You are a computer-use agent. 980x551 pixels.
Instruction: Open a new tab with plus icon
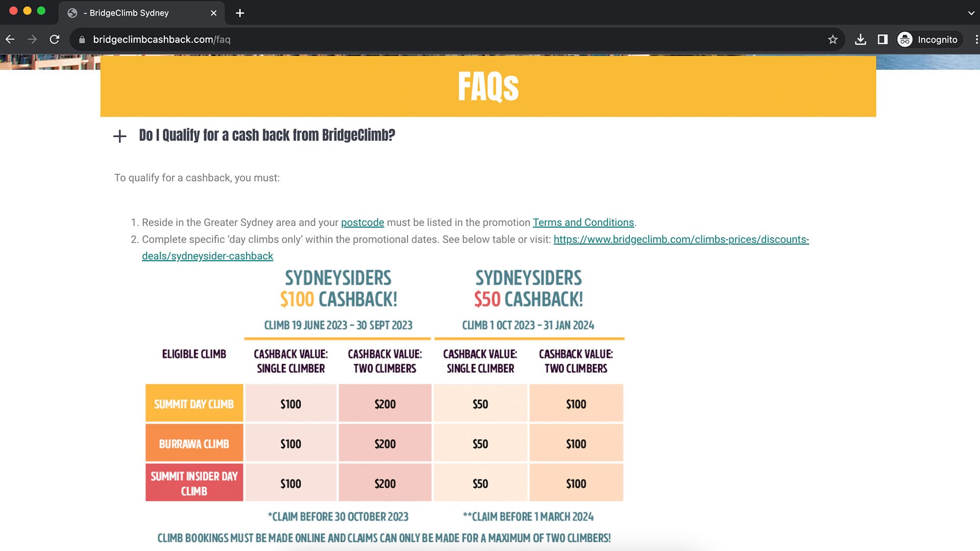(240, 13)
